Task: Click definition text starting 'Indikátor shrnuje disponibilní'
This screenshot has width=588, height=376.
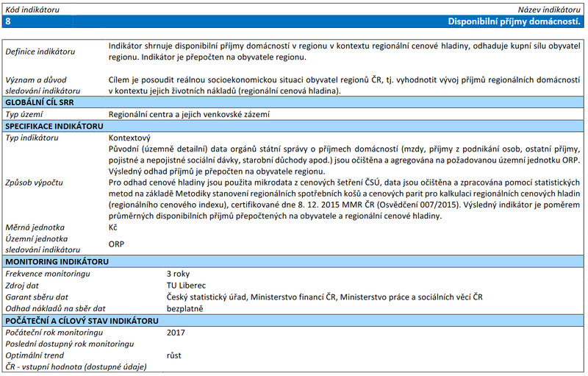Action: pos(344,52)
